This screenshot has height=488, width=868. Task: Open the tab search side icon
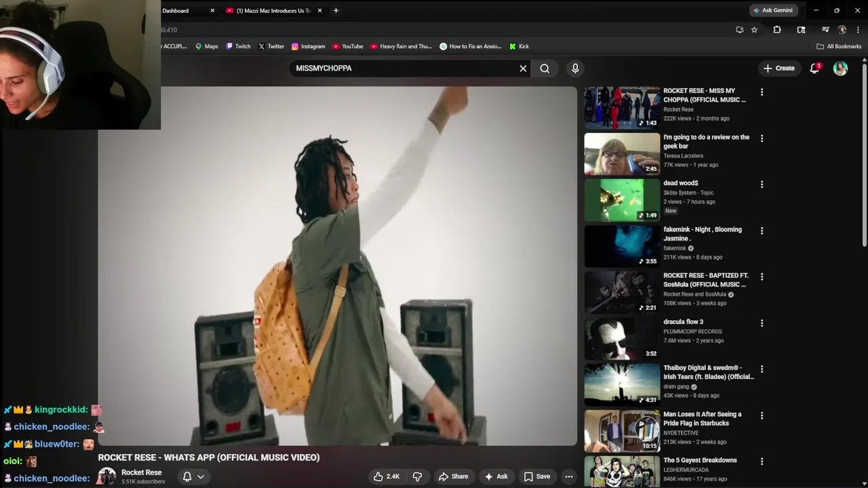point(801,30)
